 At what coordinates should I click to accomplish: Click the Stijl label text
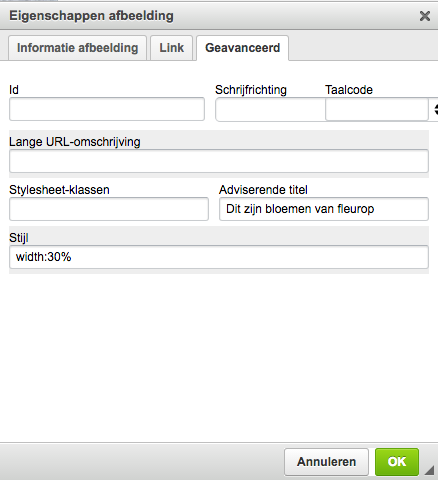point(19,238)
